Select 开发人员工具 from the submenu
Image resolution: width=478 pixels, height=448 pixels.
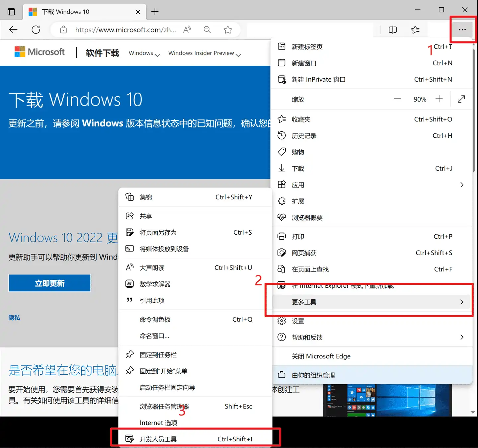pos(195,439)
